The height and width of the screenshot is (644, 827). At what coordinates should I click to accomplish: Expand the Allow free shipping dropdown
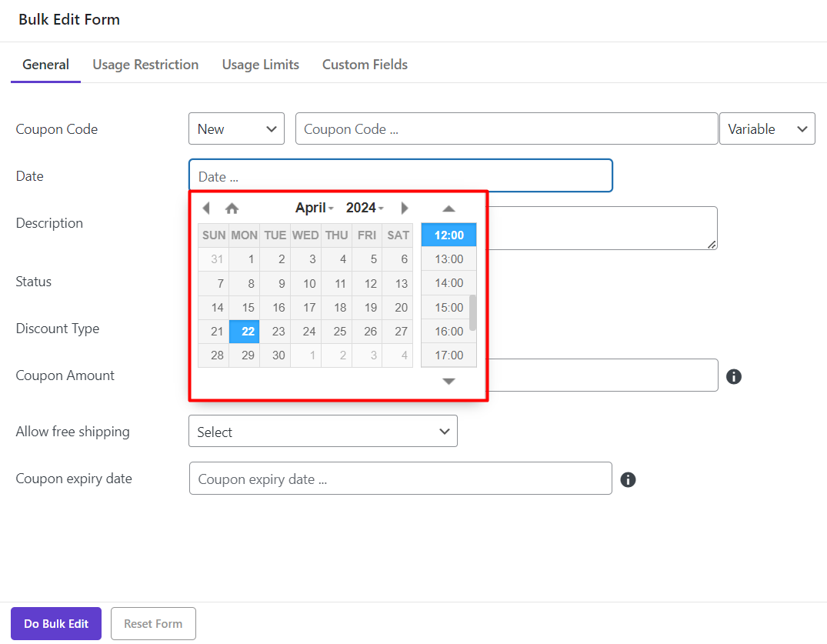click(x=322, y=432)
